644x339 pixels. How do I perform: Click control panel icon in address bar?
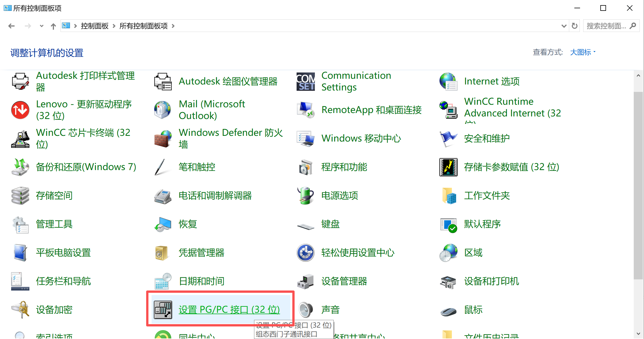click(x=66, y=26)
